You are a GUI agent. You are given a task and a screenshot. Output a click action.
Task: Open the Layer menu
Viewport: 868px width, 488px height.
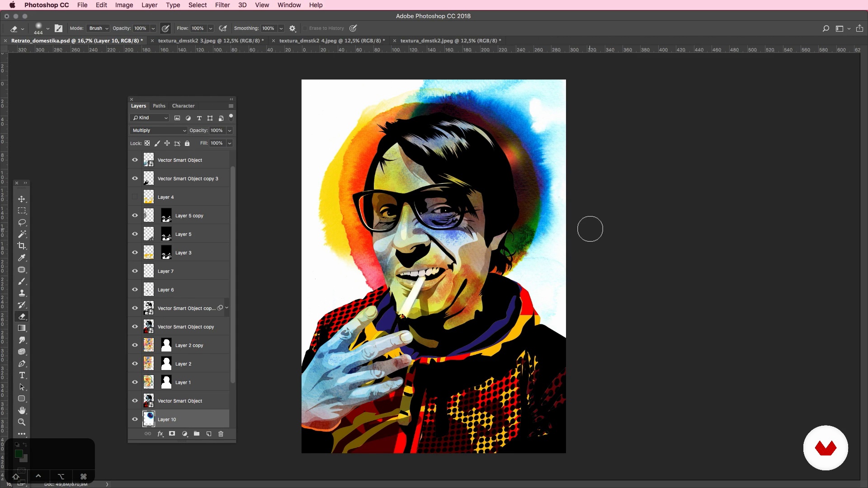(149, 5)
